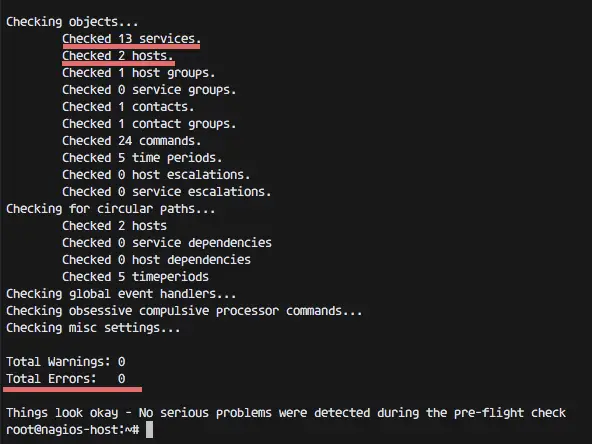Click the 'Checking for circular paths...' line
The height and width of the screenshot is (444, 592).
point(111,209)
